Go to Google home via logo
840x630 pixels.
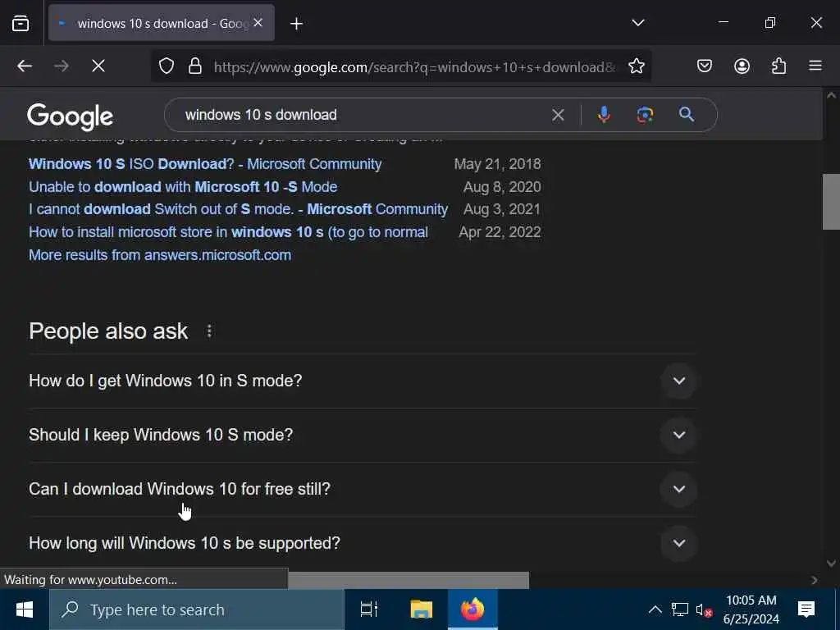click(x=71, y=116)
